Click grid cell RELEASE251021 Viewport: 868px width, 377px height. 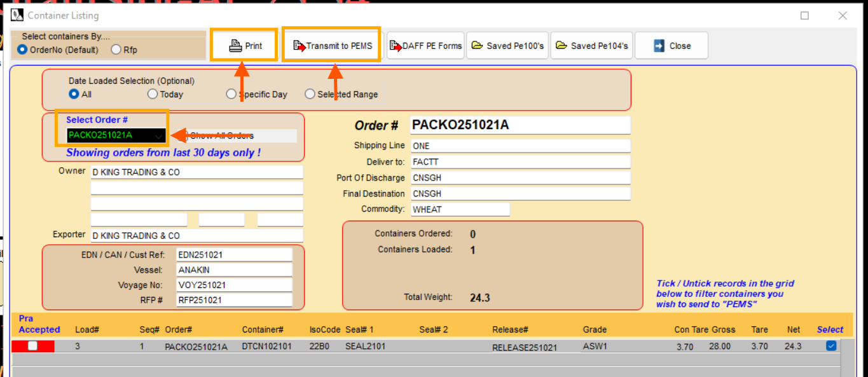tap(525, 347)
